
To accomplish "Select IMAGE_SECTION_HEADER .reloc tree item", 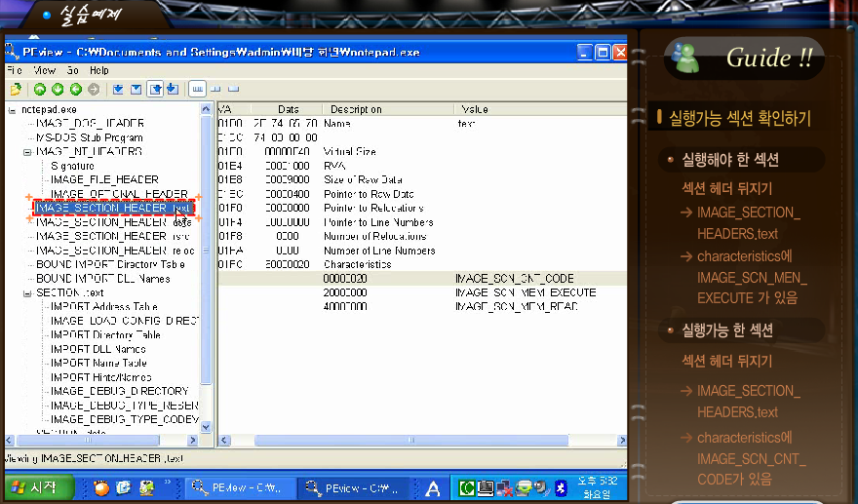I will coord(115,251).
